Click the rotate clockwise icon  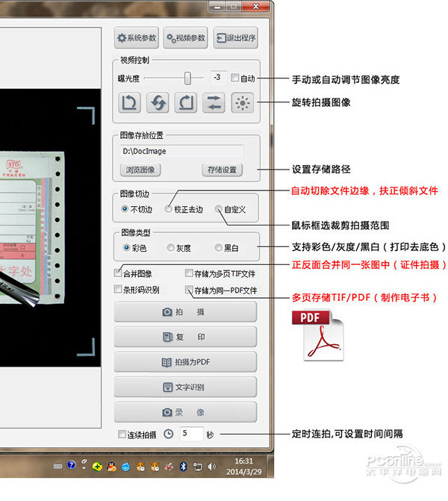point(186,103)
